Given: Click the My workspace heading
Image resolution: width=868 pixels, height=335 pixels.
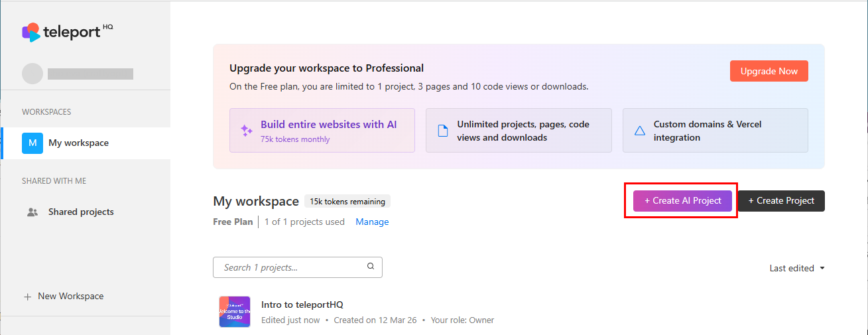Looking at the screenshot, I should pyautogui.click(x=256, y=202).
